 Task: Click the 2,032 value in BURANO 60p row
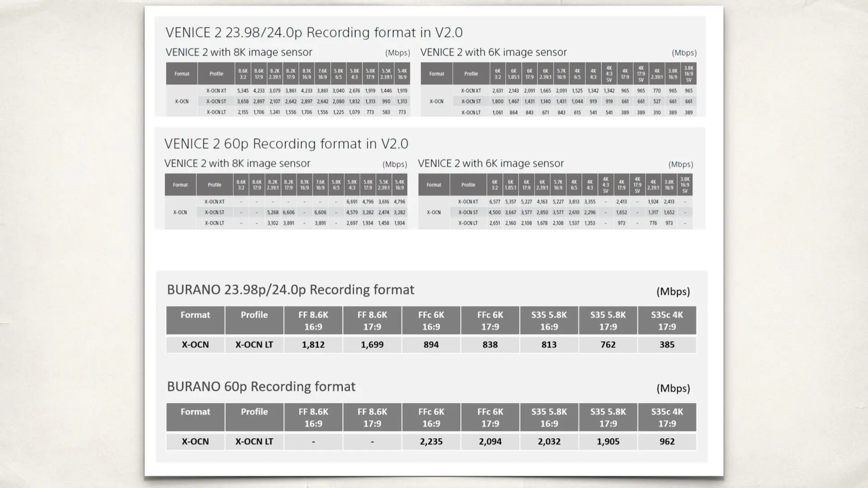pyautogui.click(x=549, y=441)
